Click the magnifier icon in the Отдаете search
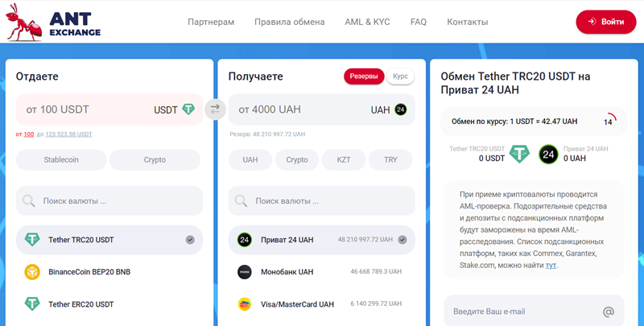644x326 pixels. point(29,200)
